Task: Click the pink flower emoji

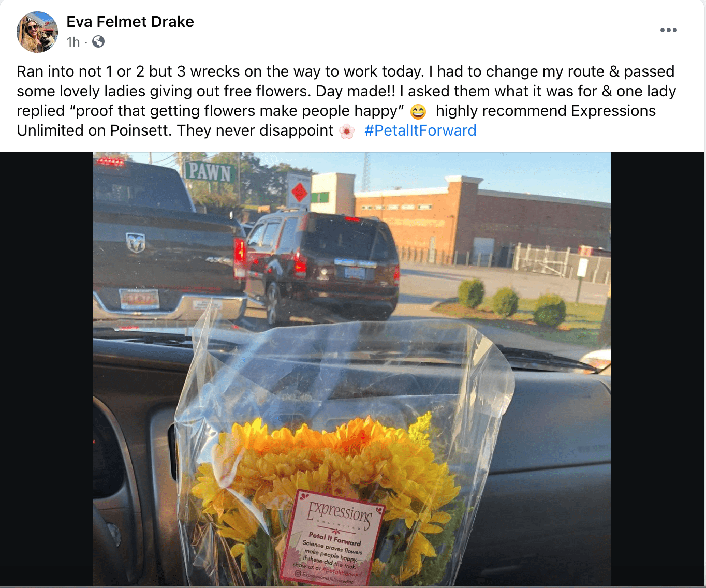Action: [x=347, y=131]
